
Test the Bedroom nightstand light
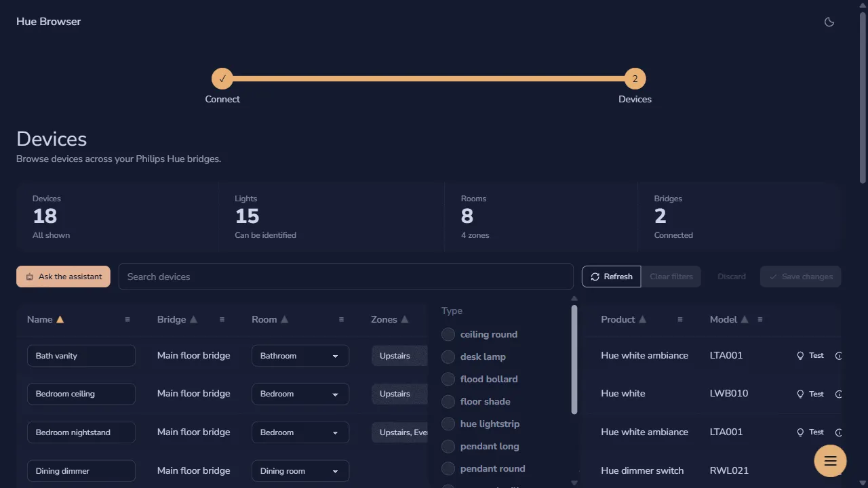(810, 432)
